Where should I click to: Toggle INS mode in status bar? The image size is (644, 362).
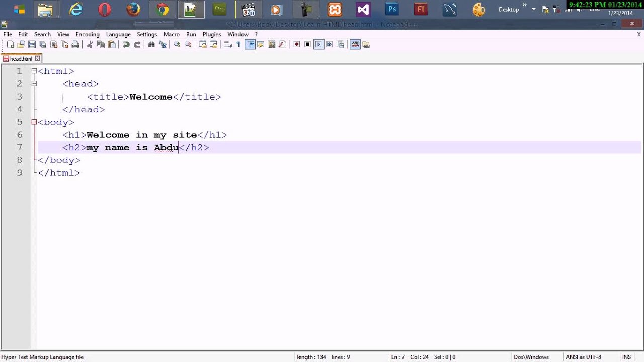click(626, 357)
